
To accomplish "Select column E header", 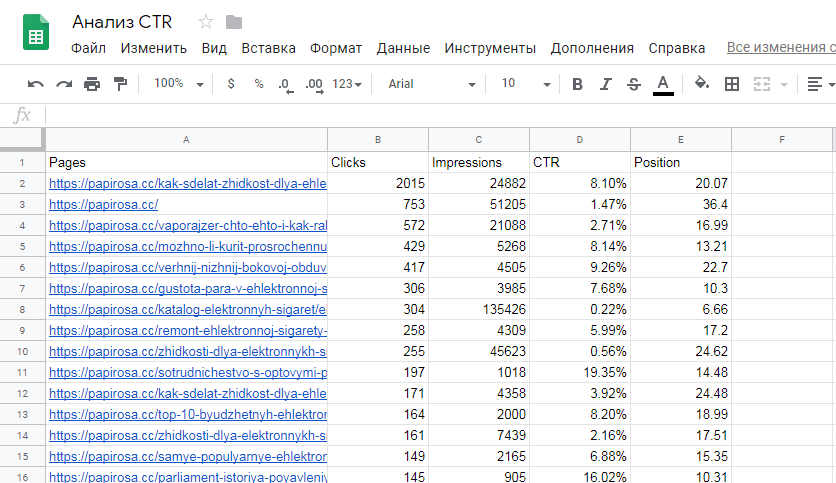I will (681, 140).
